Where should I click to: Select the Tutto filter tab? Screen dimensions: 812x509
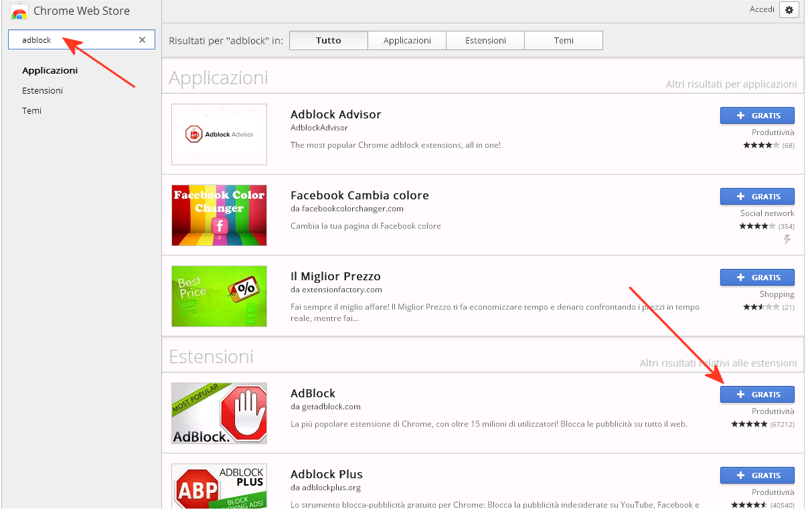(329, 40)
